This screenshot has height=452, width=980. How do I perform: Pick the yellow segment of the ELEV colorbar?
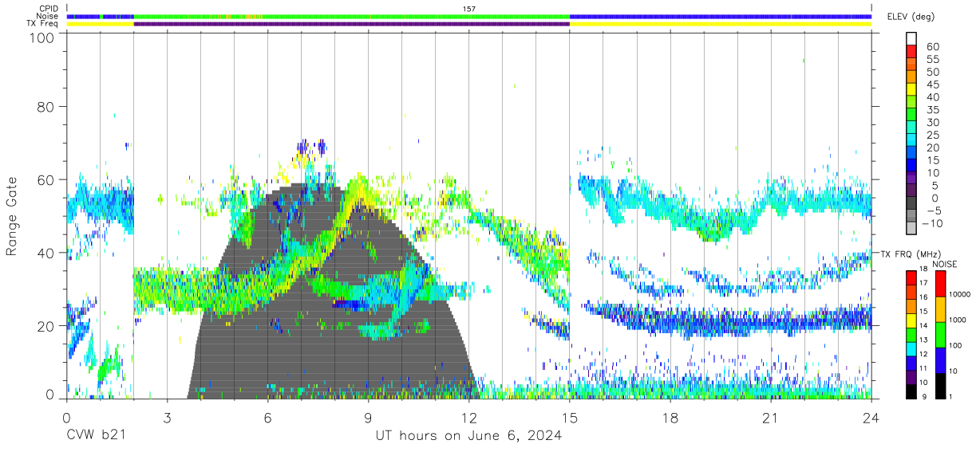point(912,90)
